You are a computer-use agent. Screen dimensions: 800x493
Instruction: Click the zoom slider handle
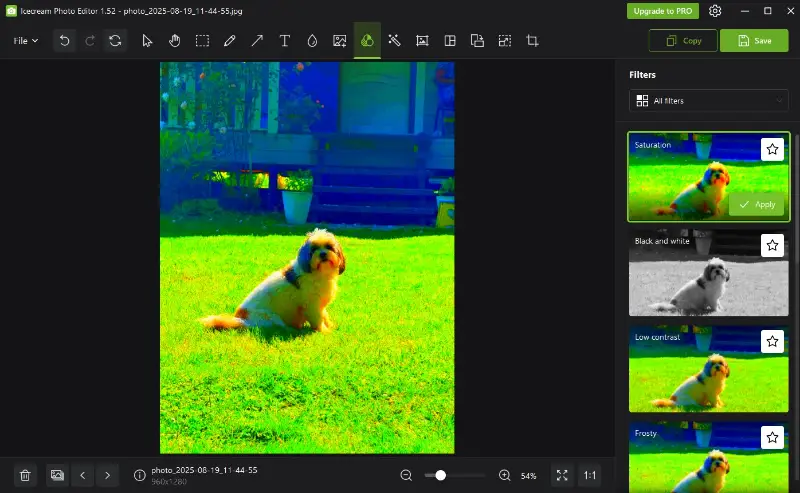tap(440, 475)
